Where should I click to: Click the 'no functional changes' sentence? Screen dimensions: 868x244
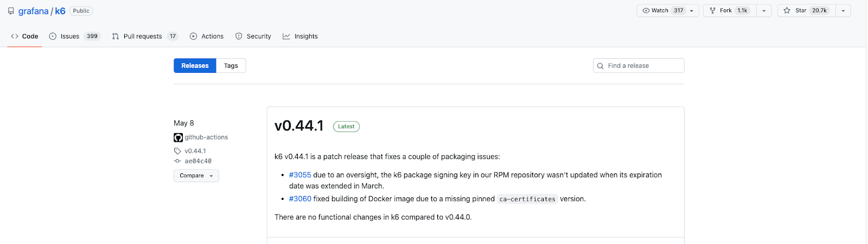point(373,217)
